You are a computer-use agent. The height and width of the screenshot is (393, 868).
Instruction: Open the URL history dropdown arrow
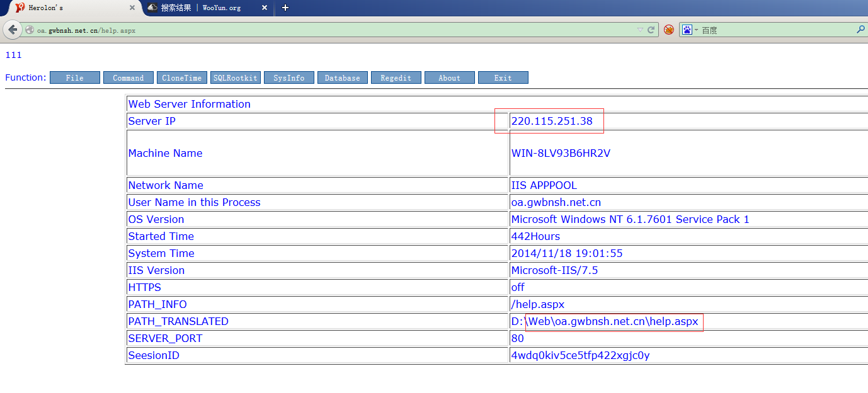(640, 30)
